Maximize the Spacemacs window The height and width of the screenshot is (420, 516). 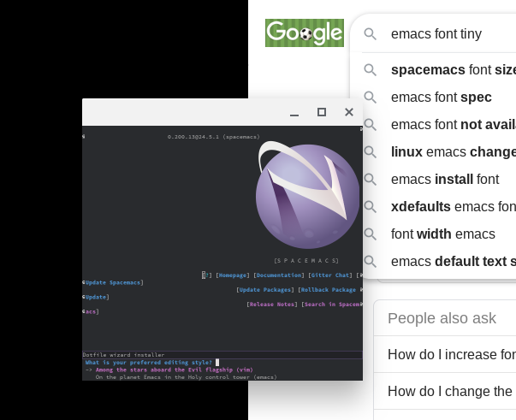322,112
